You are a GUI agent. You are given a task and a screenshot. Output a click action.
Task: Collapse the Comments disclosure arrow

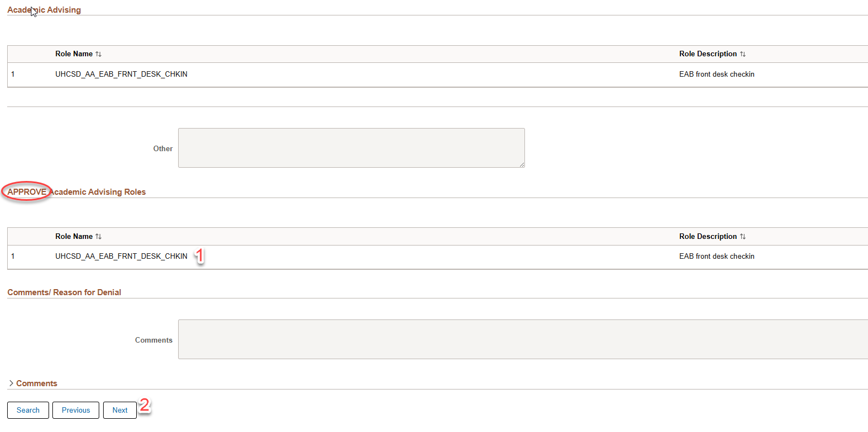pos(10,383)
